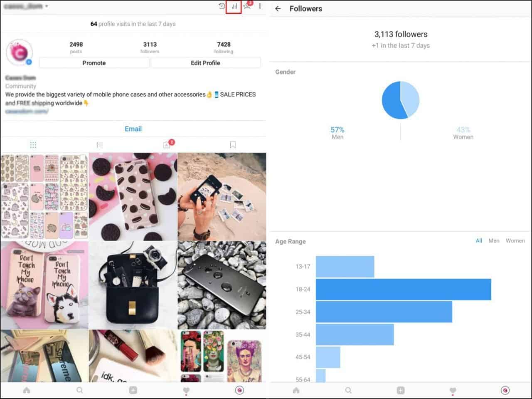Viewport: 532px width, 399px height.
Task: Open Edit Profile
Action: pos(205,63)
